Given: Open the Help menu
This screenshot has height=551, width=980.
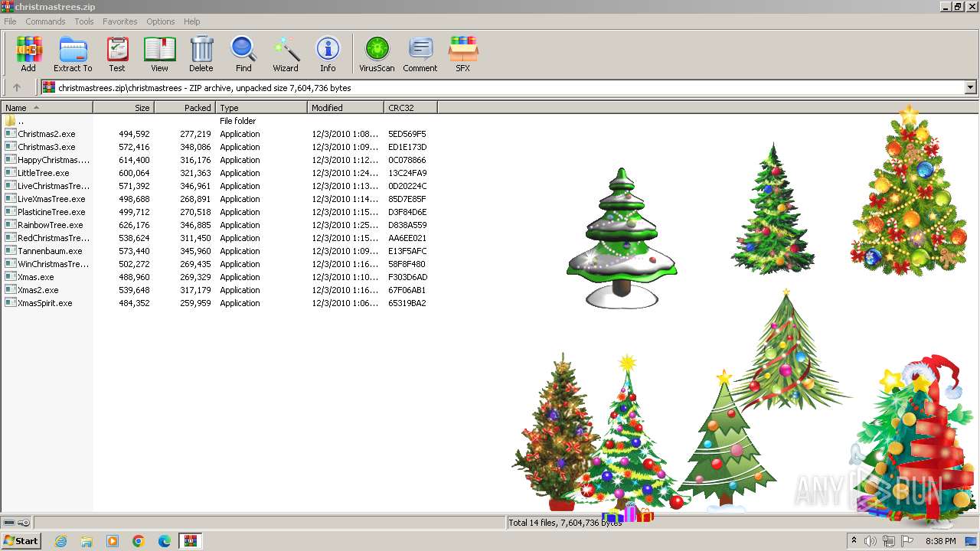Looking at the screenshot, I should [x=192, y=21].
